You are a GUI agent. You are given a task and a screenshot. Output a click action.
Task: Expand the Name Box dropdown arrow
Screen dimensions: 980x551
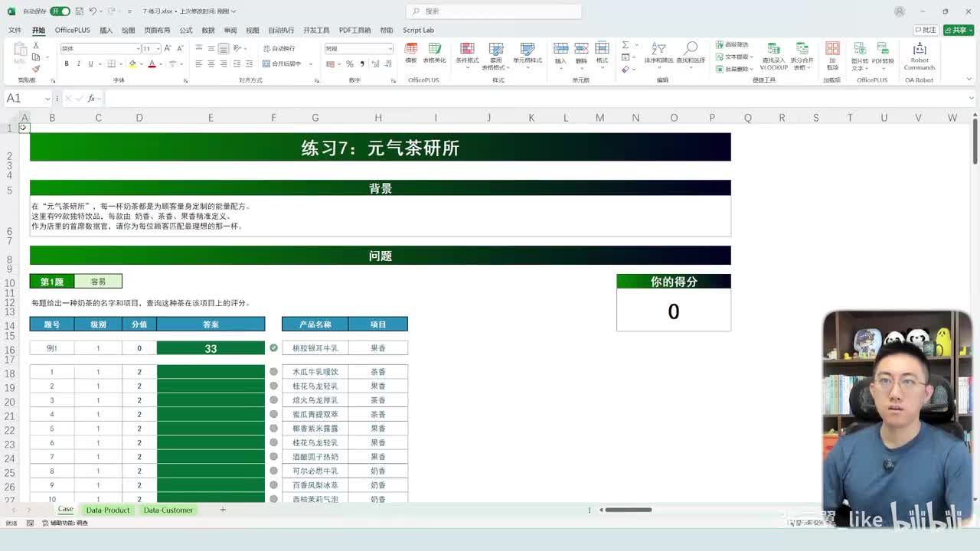click(x=47, y=98)
